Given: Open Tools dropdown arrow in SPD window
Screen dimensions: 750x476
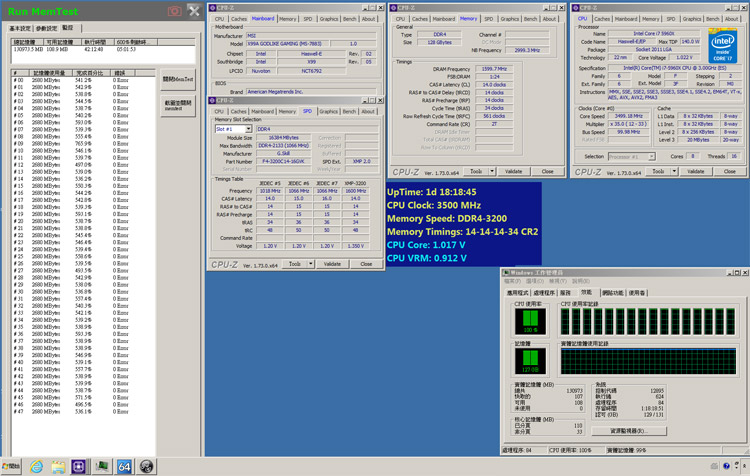Looking at the screenshot, I should pos(310,264).
